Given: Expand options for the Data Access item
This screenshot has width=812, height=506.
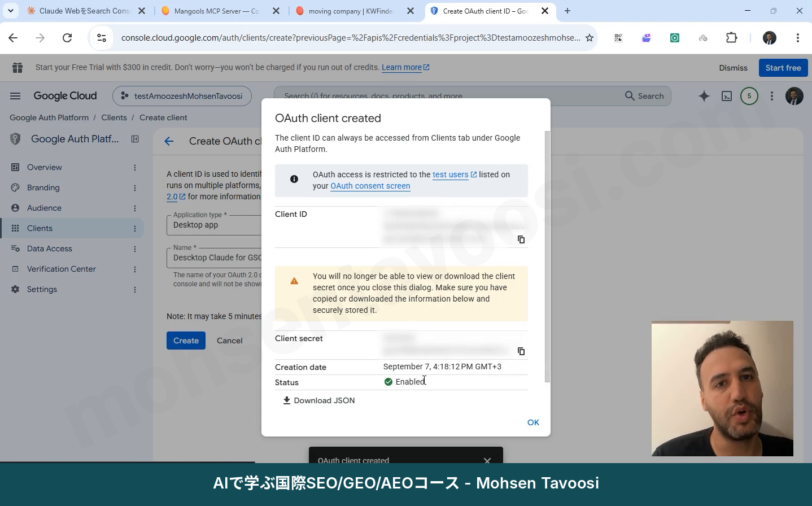Looking at the screenshot, I should 135,248.
